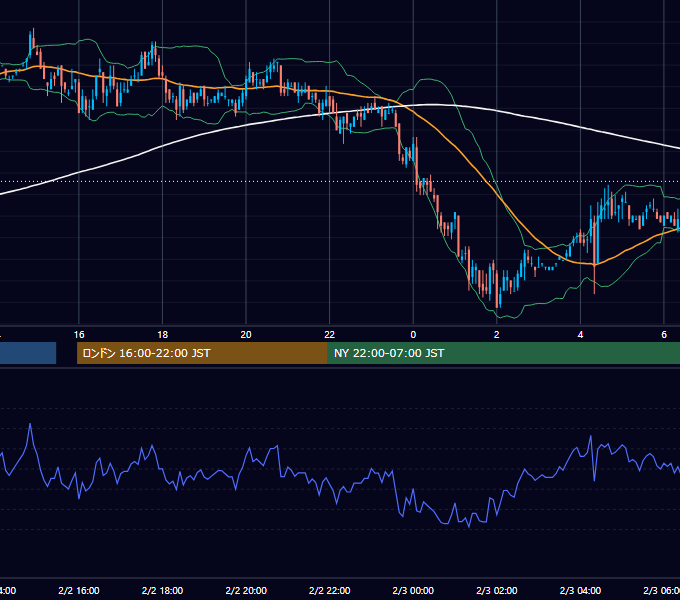
Task: Select the NY 22:00-07:00 JST session bar
Action: coord(503,353)
